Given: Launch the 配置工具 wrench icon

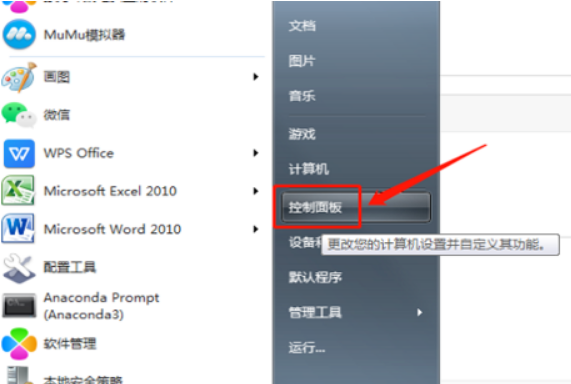Looking at the screenshot, I should click(19, 268).
